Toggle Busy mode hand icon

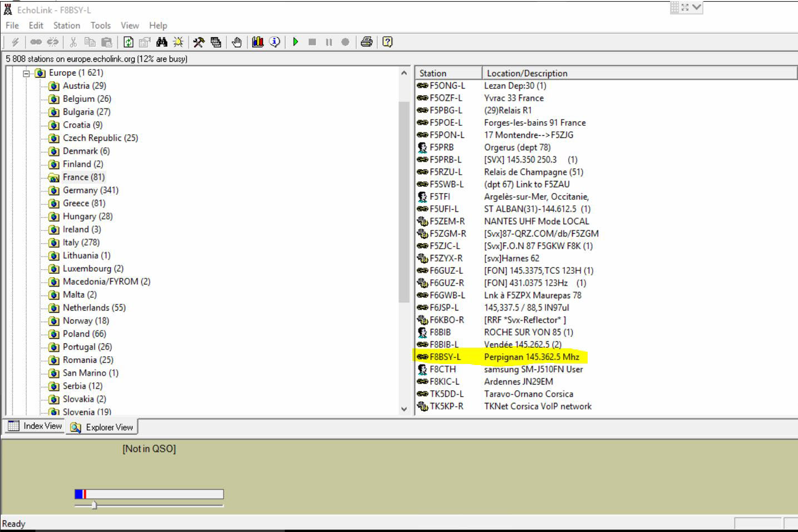[x=237, y=42]
